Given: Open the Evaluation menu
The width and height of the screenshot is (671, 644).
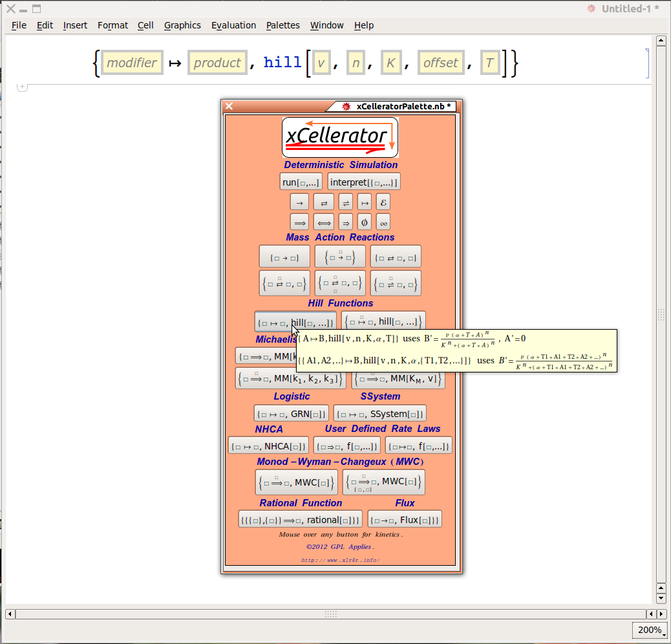Looking at the screenshot, I should click(x=233, y=25).
